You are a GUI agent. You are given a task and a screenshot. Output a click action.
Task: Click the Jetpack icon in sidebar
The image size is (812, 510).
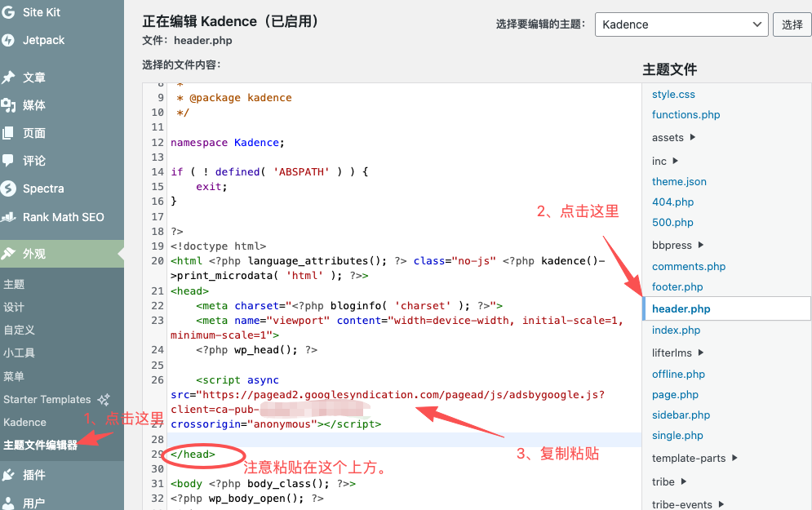(9, 40)
